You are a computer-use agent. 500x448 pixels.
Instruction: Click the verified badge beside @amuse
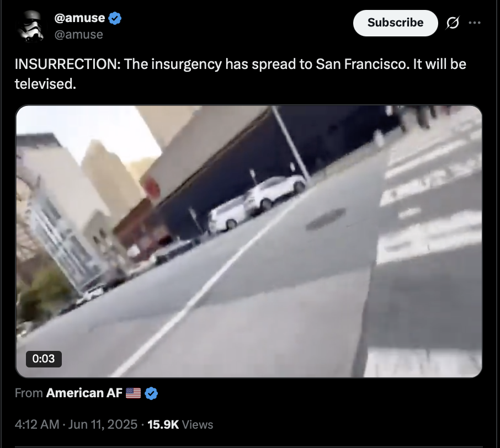pos(115,18)
